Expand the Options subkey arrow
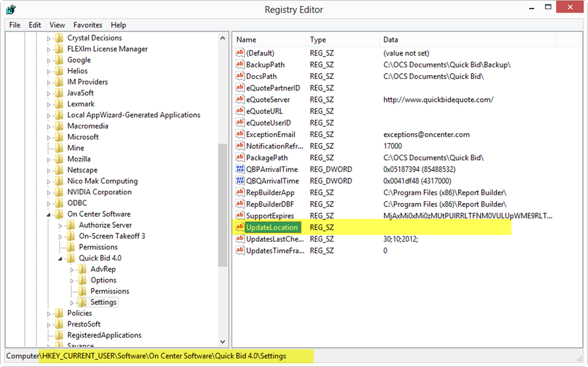The image size is (588, 367). point(72,280)
